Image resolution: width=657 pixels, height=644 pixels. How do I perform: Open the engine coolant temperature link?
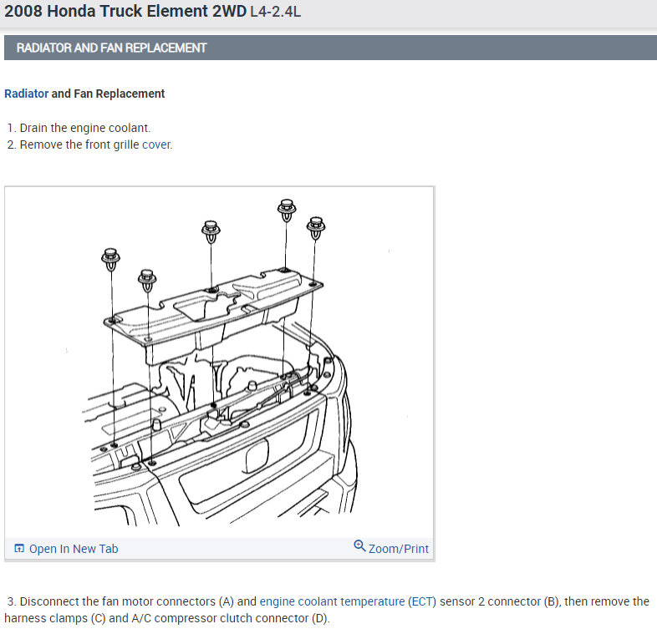pyautogui.click(x=333, y=601)
